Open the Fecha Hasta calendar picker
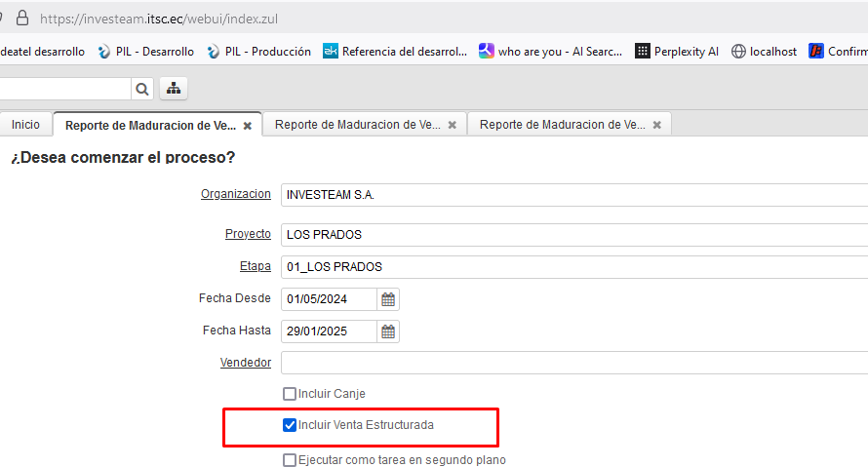868x467 pixels. click(388, 331)
